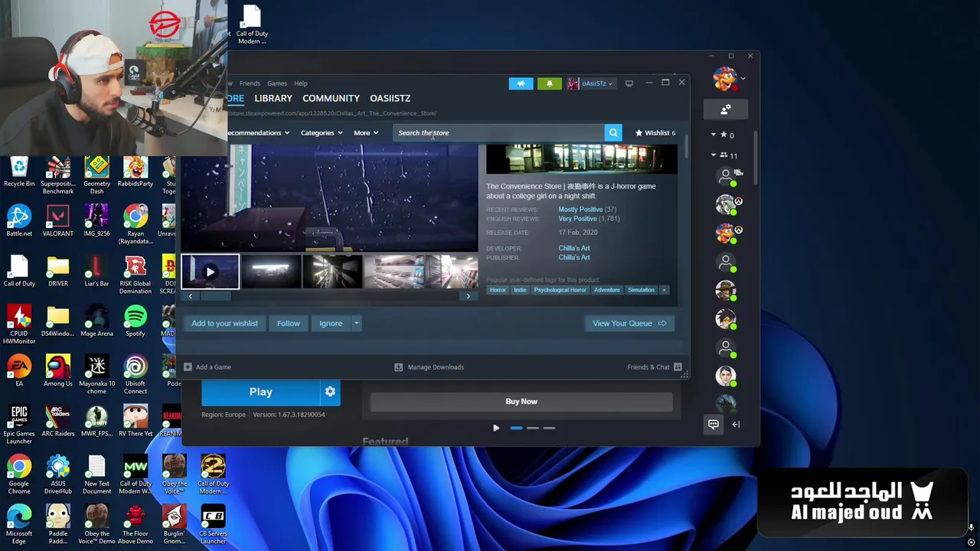The height and width of the screenshot is (551, 980).
Task: Open Microsoft Edge desktop shortcut
Action: click(x=19, y=525)
